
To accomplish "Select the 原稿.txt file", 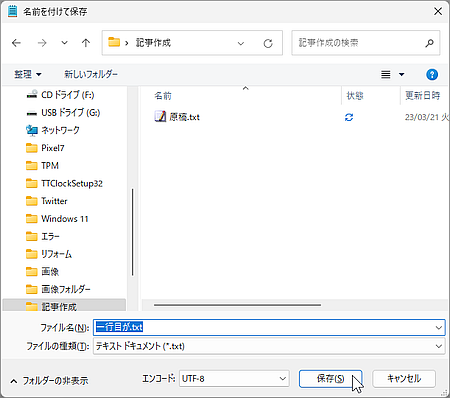I will pyautogui.click(x=184, y=117).
